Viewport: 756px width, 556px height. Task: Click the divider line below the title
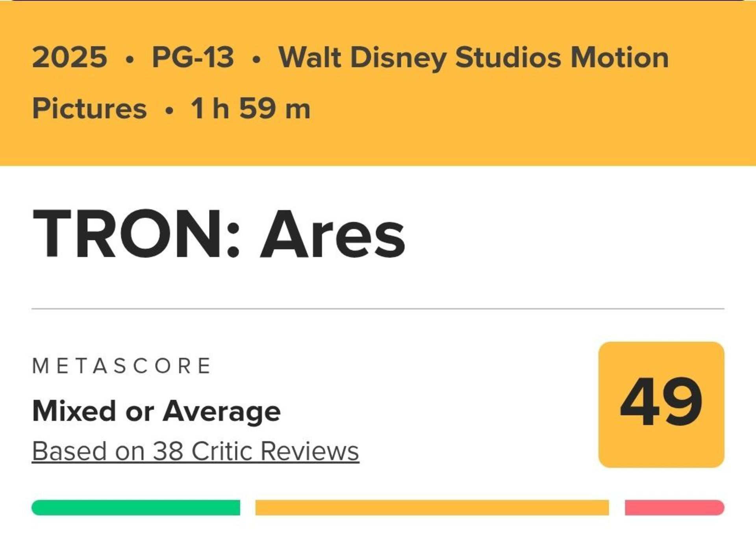(x=378, y=309)
